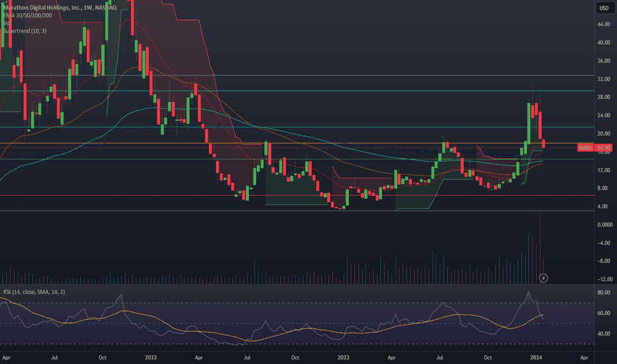
Task: Click the latest red candle at 16.90
Action: pos(544,144)
